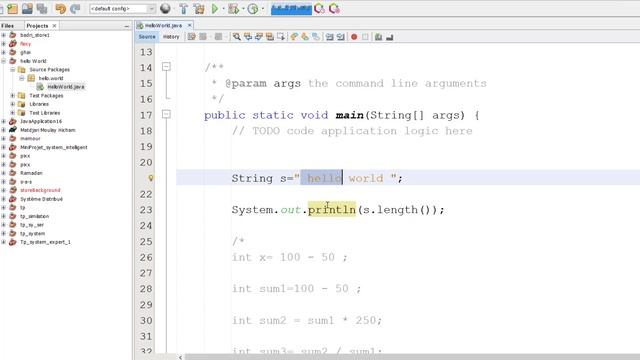Click the Stop Macro Recording icon

click(365, 37)
